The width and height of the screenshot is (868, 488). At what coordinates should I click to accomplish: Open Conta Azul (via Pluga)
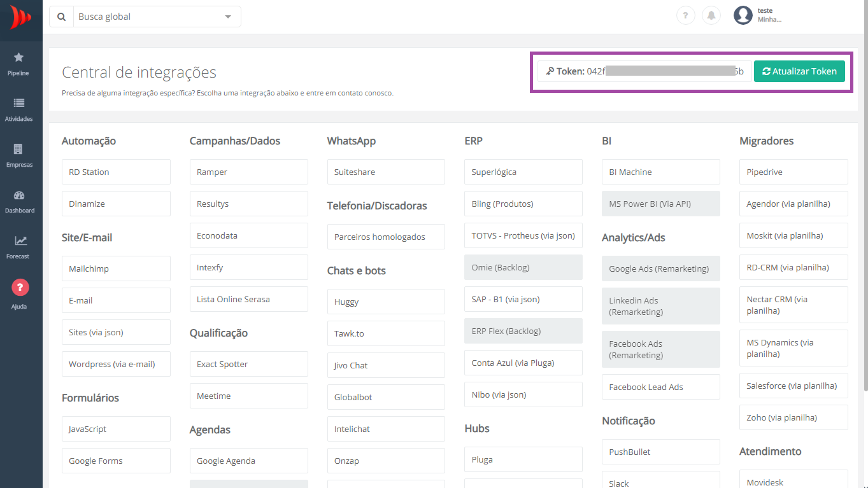[x=523, y=363]
